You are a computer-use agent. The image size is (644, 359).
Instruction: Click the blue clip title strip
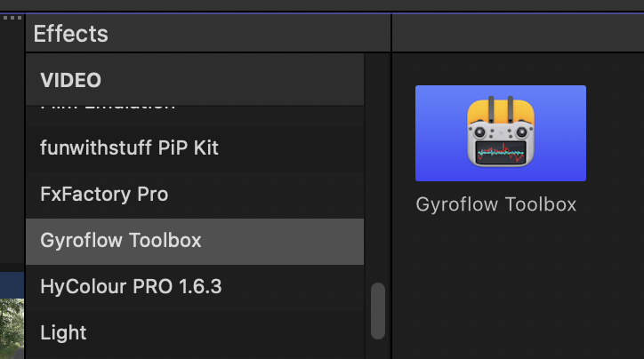(x=12, y=284)
